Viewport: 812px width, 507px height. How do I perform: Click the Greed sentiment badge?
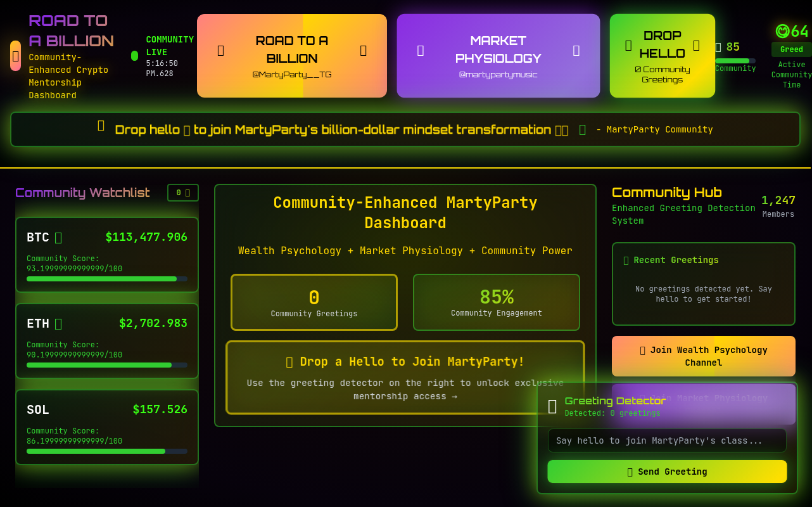pyautogui.click(x=791, y=49)
